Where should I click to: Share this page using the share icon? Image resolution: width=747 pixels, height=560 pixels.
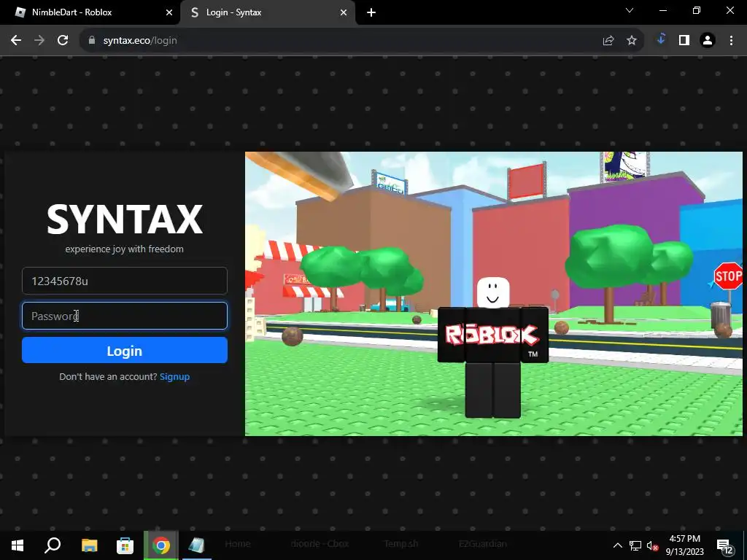coord(608,41)
